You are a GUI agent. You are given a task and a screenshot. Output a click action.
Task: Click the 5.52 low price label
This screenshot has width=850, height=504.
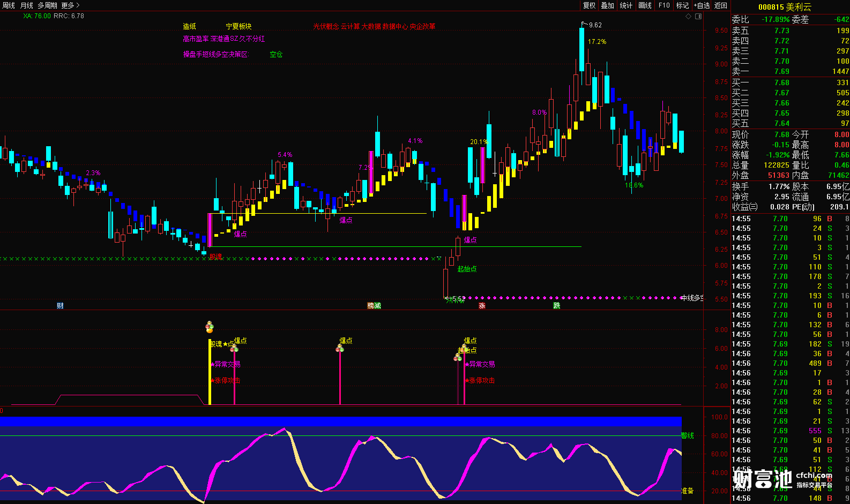pos(459,299)
